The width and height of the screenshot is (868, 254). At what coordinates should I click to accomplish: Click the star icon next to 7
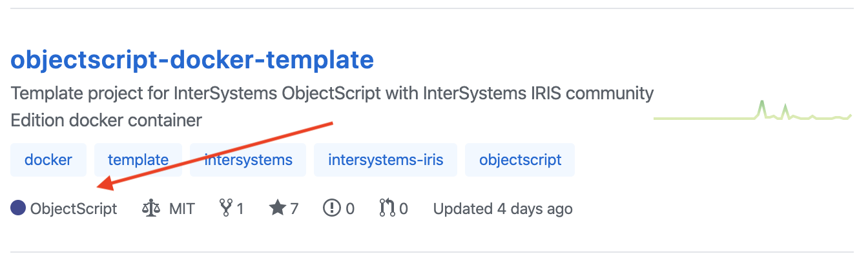278,208
